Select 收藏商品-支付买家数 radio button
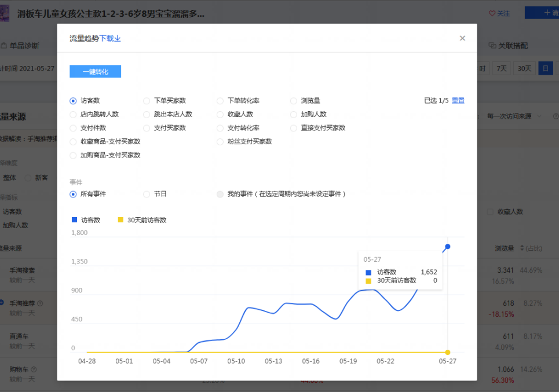Viewport: 559px width, 392px height. (x=73, y=142)
